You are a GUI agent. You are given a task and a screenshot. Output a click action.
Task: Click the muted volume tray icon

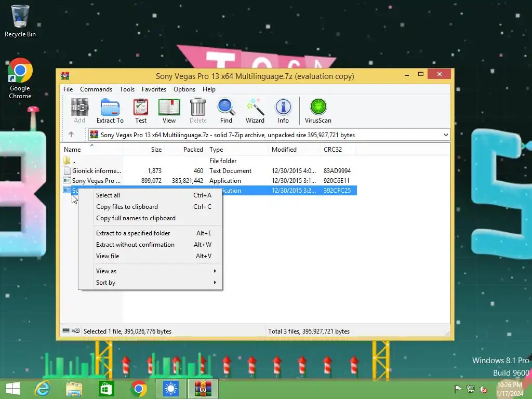483,389
